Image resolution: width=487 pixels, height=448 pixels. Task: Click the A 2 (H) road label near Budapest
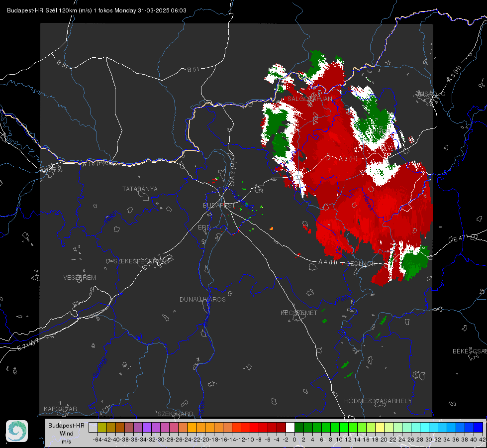[233, 171]
